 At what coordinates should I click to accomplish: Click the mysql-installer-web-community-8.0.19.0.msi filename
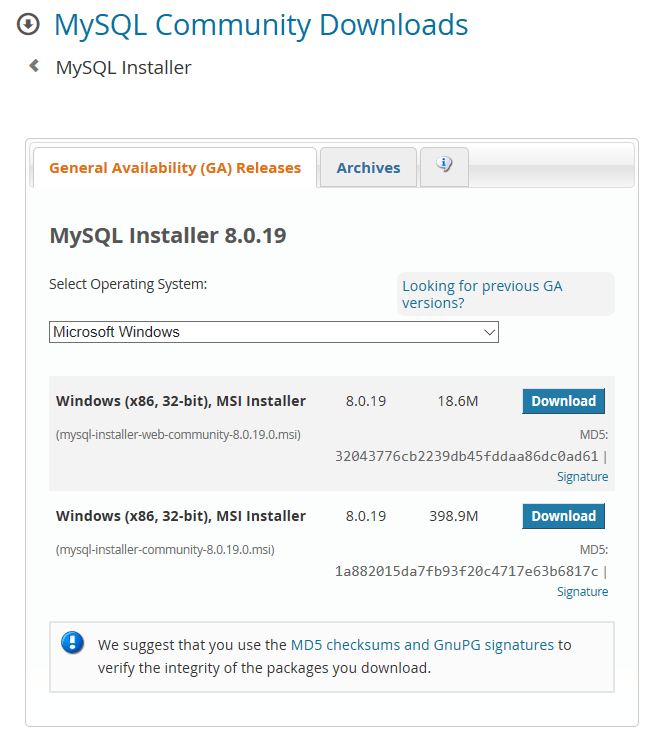[x=178, y=435]
